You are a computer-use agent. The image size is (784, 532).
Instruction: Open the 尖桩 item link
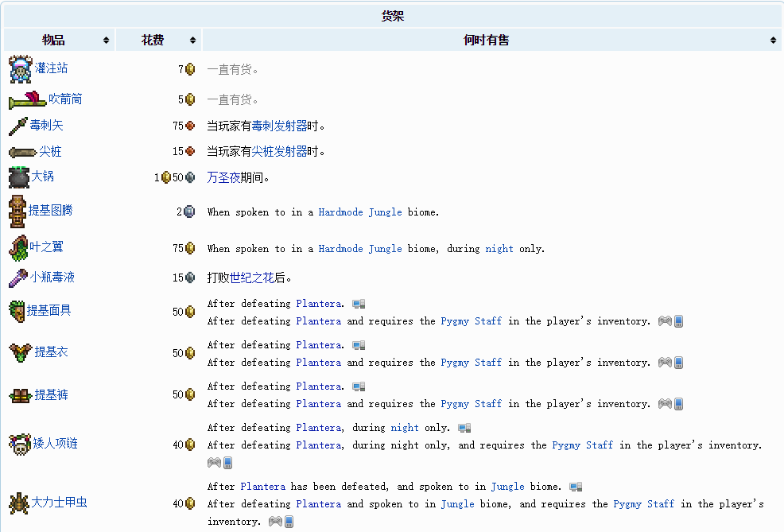[50, 152]
